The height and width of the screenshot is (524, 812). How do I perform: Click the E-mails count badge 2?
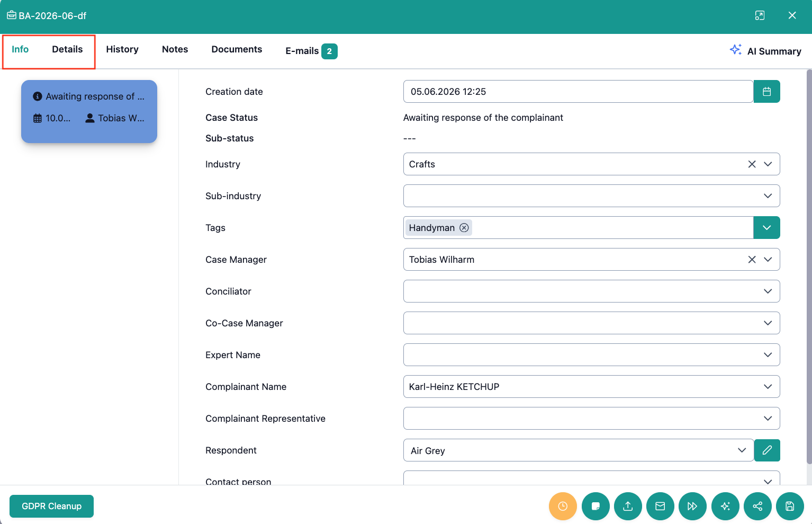[329, 51]
